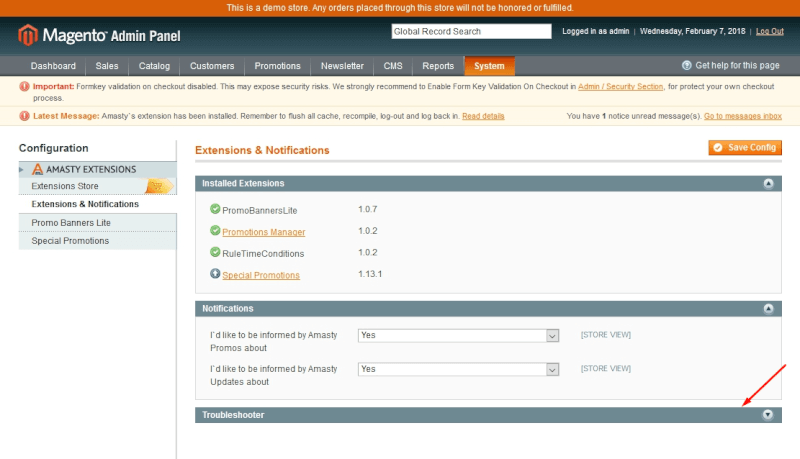Click the Extensions Store cart icon
Screen dimensions: 800x459
click(x=159, y=186)
